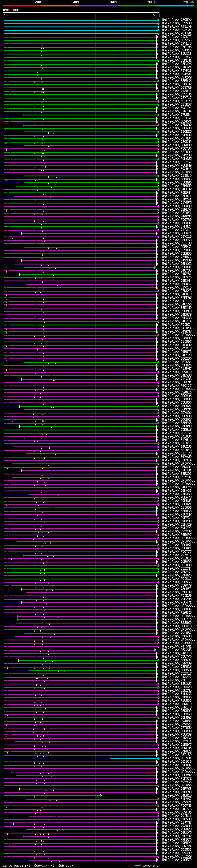Select hit label UniRef100_Q7UJU1

click(x=177, y=470)
